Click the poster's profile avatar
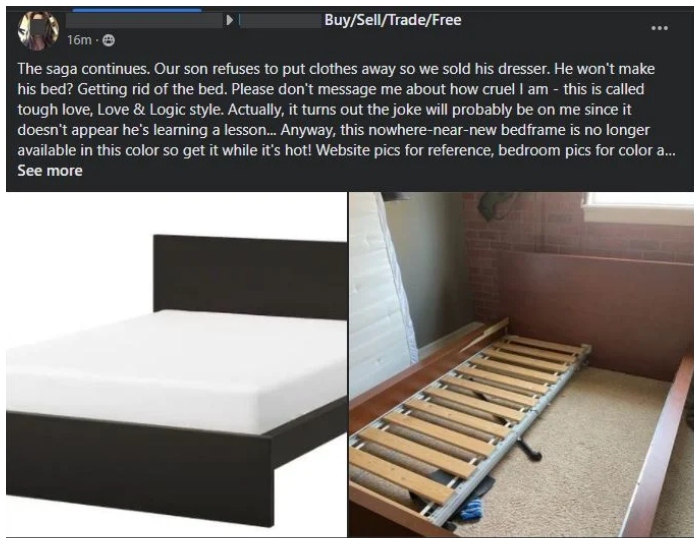700x544 pixels. (38, 30)
